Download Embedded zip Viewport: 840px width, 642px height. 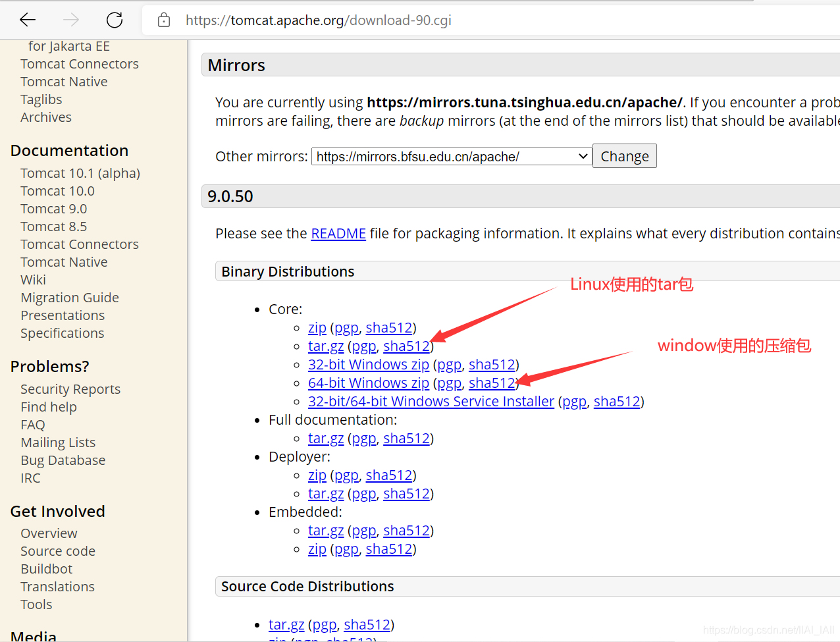tap(317, 548)
